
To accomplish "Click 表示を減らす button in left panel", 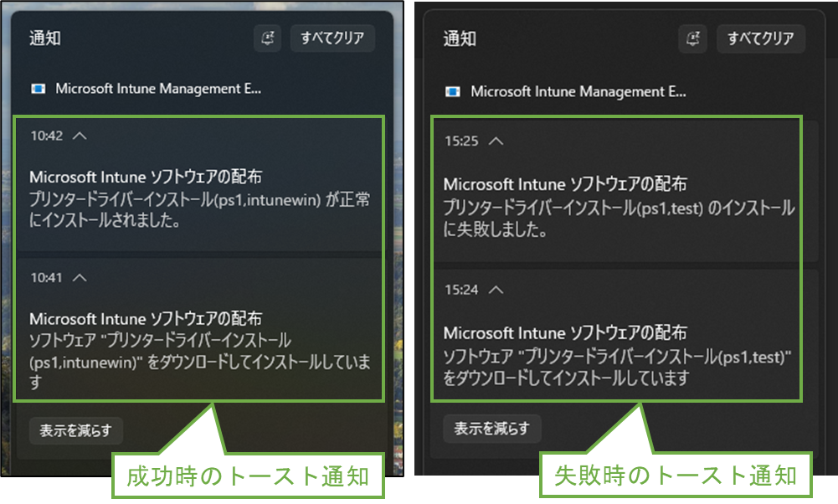I will 76,431.
